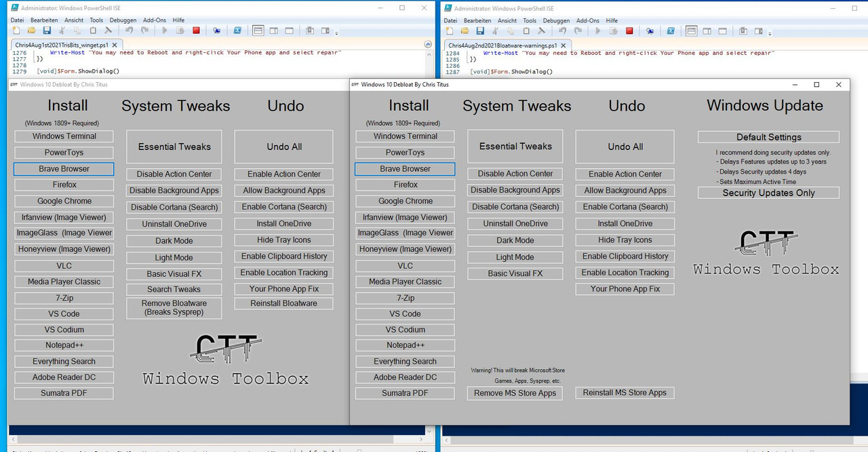The height and width of the screenshot is (452, 868).
Task: Open Tools menu in right ISE window
Action: click(x=530, y=20)
